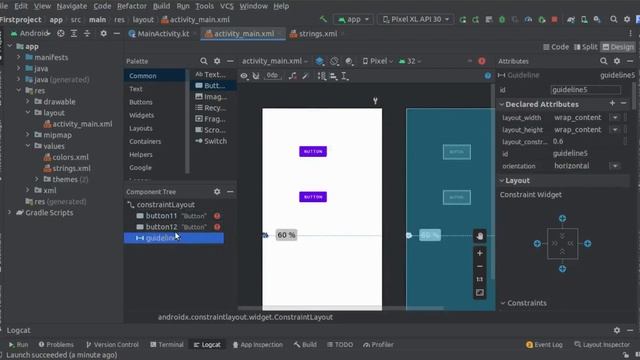This screenshot has height=360, width=640.
Task: Collapse the Declared Attributes section
Action: pyautogui.click(x=502, y=104)
